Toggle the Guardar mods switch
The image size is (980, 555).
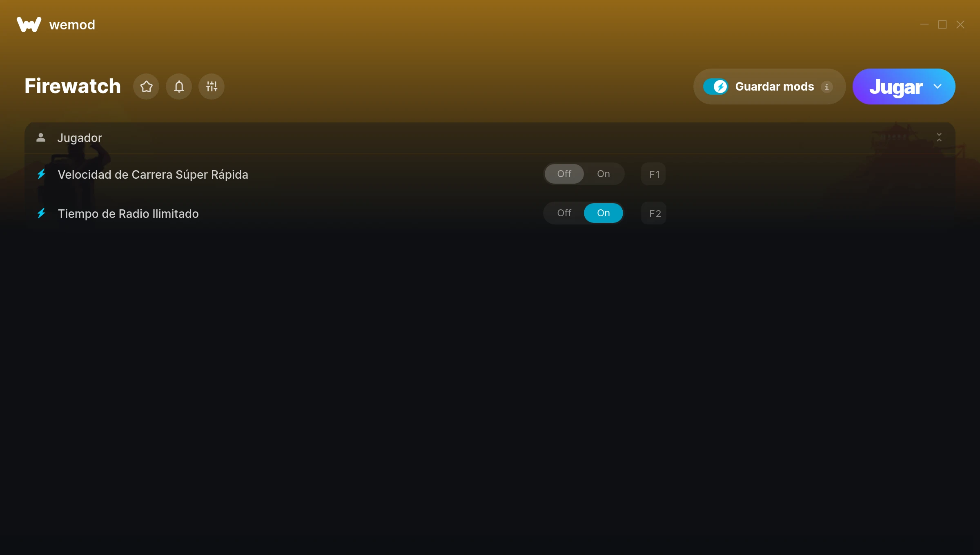coord(715,87)
